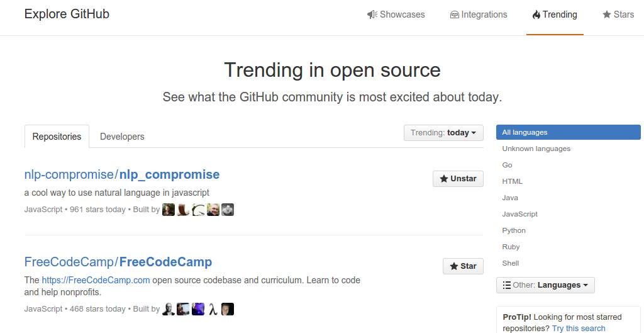Unstar the nlp_compromise repository
644x333 pixels.
(458, 179)
